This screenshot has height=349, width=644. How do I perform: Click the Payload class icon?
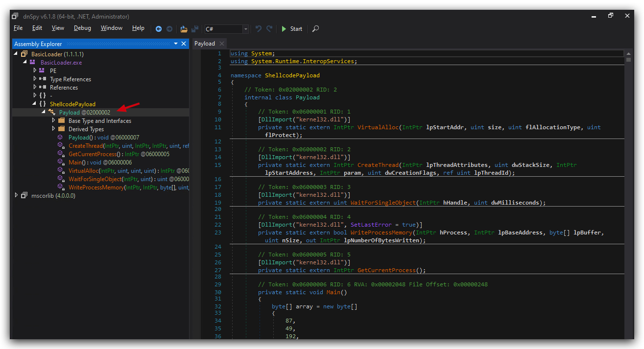(x=52, y=112)
